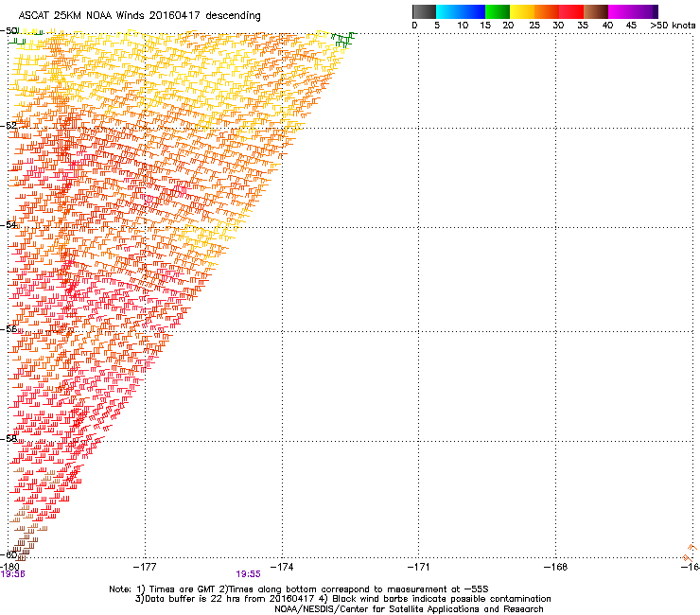Screen dimensions: 700x615
Task: Select the -56 latitude axis label
Action: pos(9,329)
